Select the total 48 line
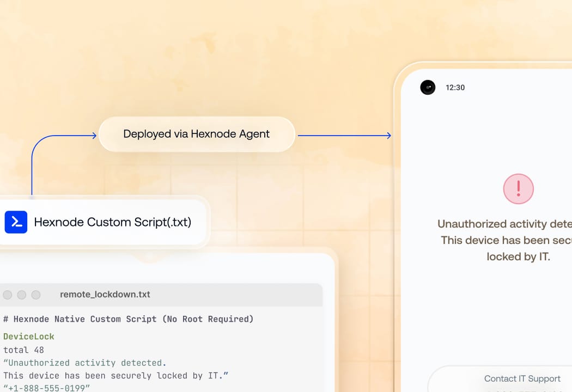 (x=24, y=350)
